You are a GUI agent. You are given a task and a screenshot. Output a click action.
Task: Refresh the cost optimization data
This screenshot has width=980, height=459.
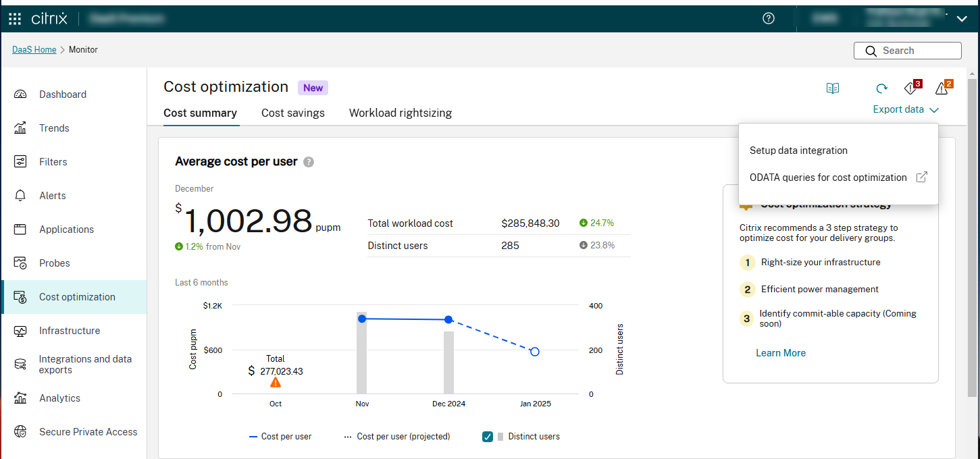(x=881, y=88)
